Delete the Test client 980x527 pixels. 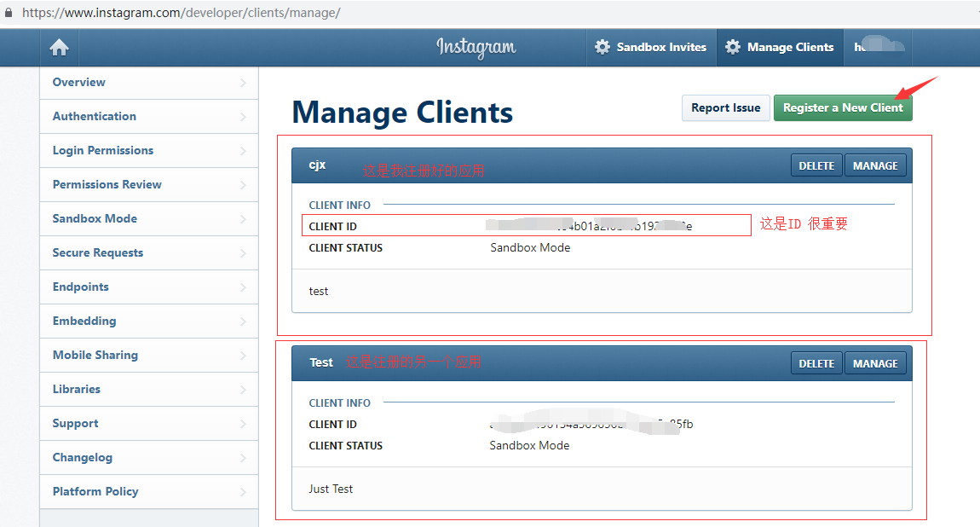(816, 363)
